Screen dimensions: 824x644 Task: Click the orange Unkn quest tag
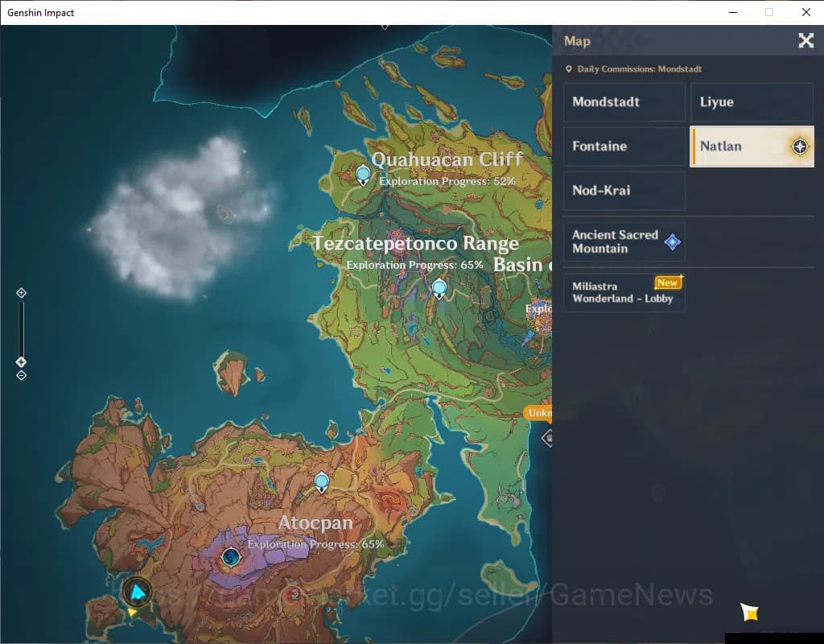tap(538, 413)
